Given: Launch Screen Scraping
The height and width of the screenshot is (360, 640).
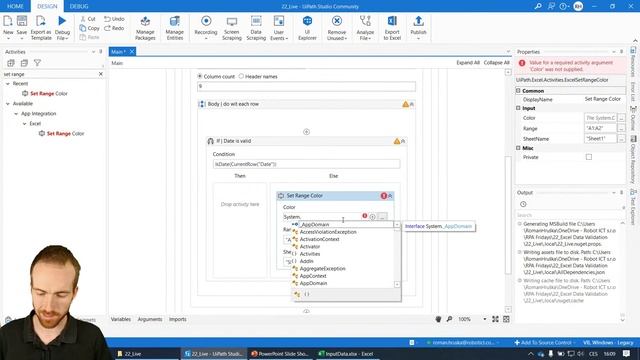Looking at the screenshot, I should point(232,27).
